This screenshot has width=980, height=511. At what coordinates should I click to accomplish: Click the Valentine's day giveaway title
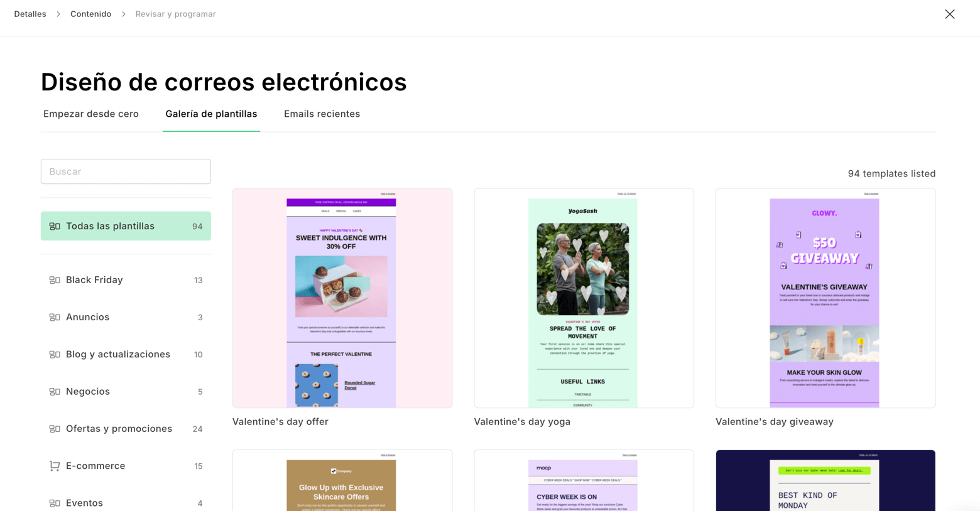coord(775,422)
